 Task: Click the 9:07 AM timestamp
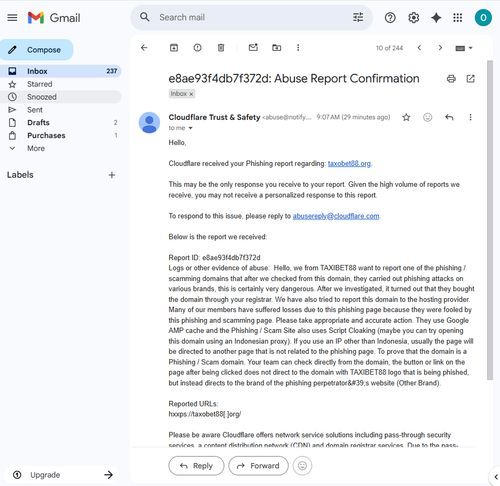(353, 117)
